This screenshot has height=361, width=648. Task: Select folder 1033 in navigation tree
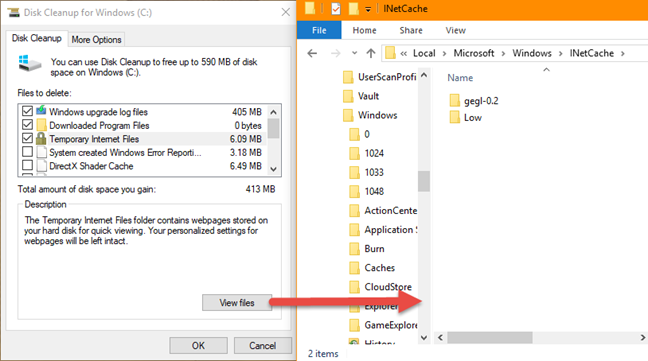pos(367,172)
